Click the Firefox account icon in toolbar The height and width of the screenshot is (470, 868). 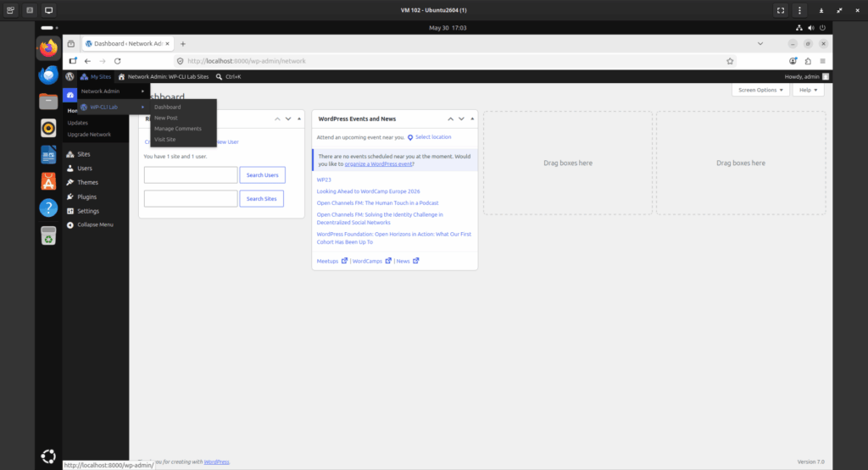tap(793, 61)
